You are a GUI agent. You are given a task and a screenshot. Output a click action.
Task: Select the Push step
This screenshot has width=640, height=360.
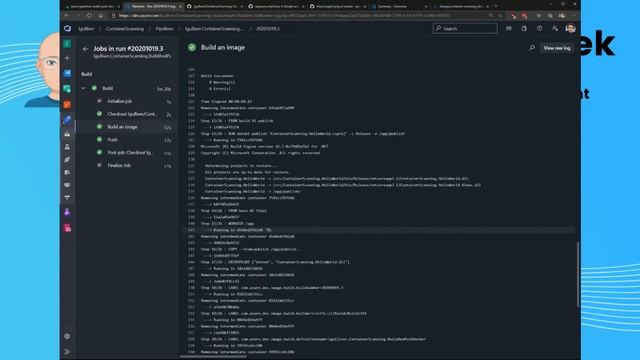tap(127, 140)
